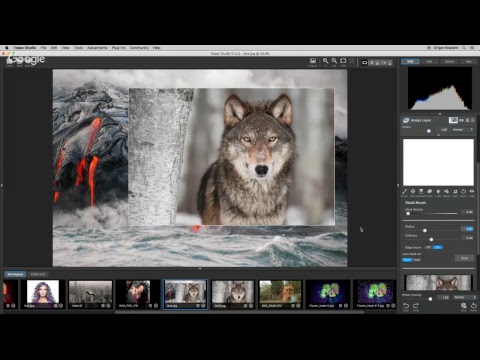Select the Effect Info tab
Screen dimensions: 480x360
click(38, 274)
